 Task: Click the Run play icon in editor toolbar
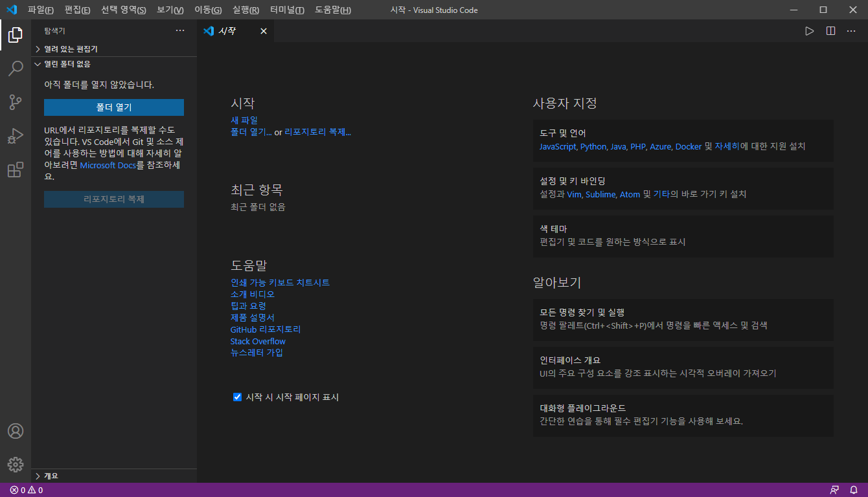[810, 31]
